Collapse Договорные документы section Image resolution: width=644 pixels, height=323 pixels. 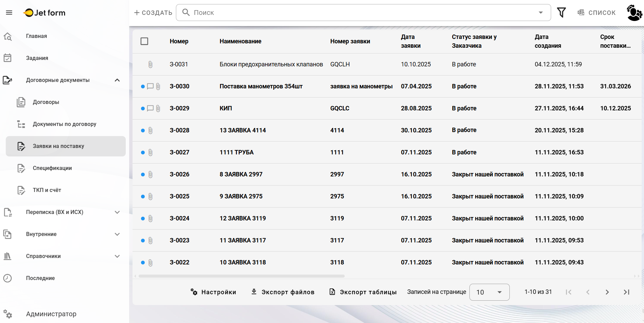(x=117, y=80)
